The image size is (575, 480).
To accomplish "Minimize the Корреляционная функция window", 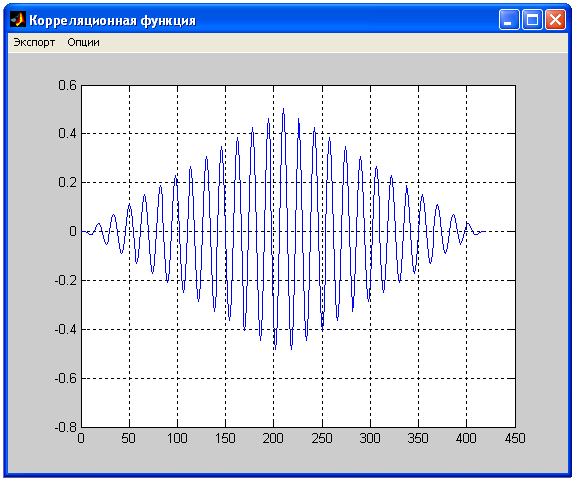I will click(509, 19).
